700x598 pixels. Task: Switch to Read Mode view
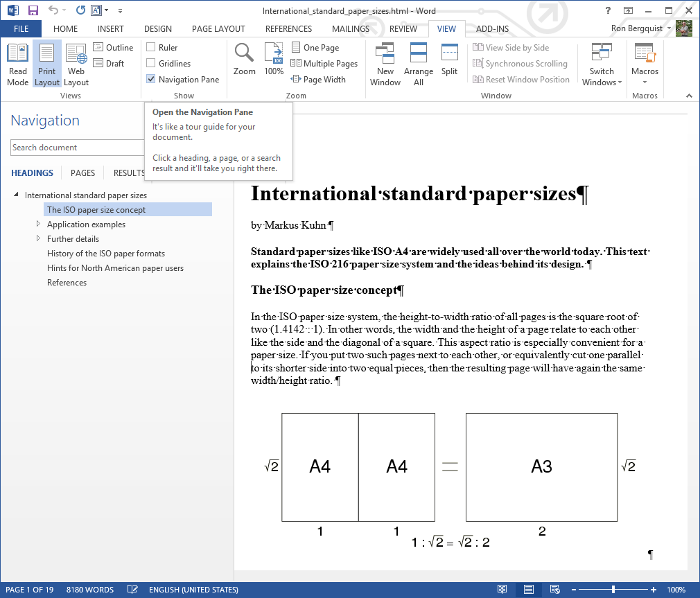tap(17, 64)
